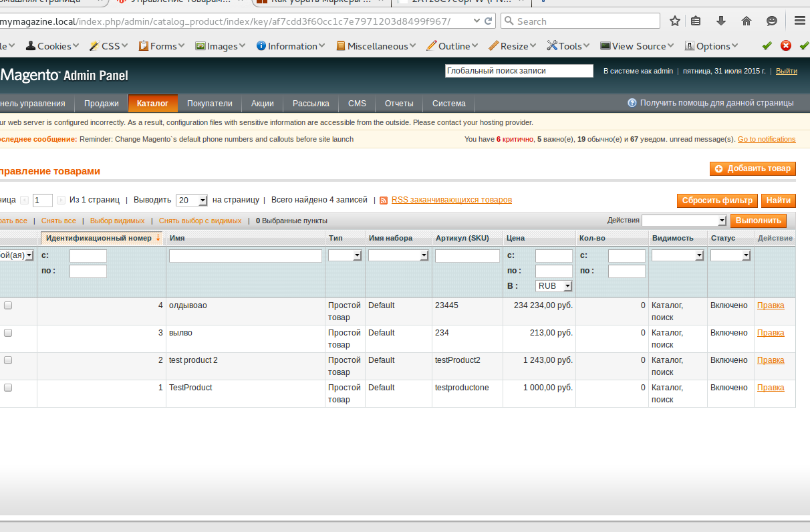Open the URL bar history dropdown arrow

pos(477,21)
